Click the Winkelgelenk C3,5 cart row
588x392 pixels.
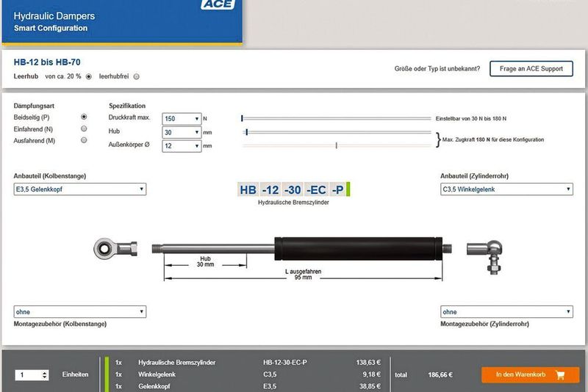tap(249, 374)
